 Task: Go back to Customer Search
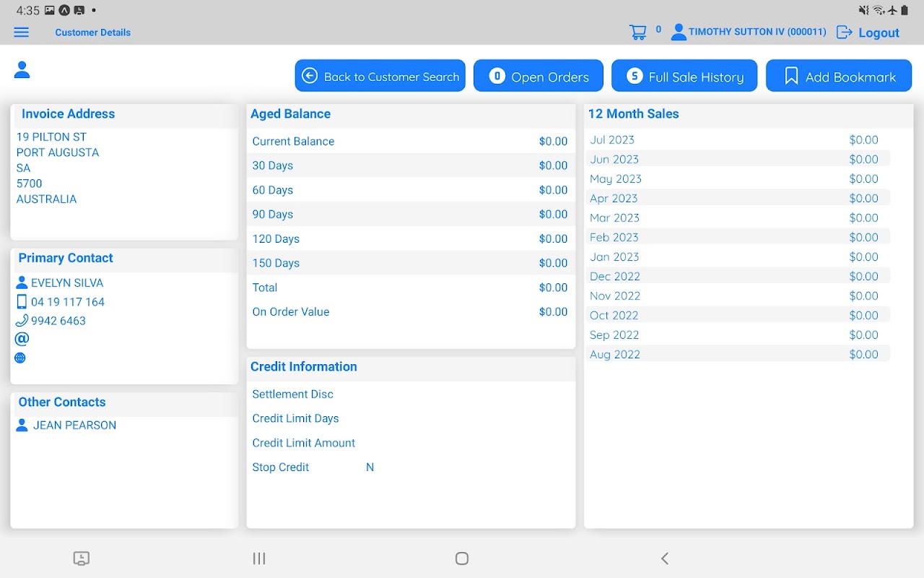tap(380, 76)
